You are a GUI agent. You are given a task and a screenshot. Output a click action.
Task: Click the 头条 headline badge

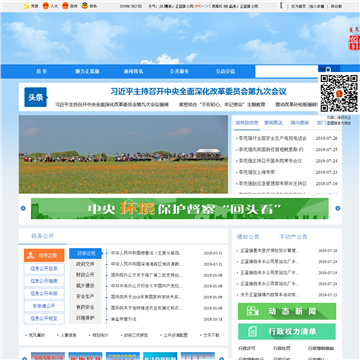click(x=36, y=97)
